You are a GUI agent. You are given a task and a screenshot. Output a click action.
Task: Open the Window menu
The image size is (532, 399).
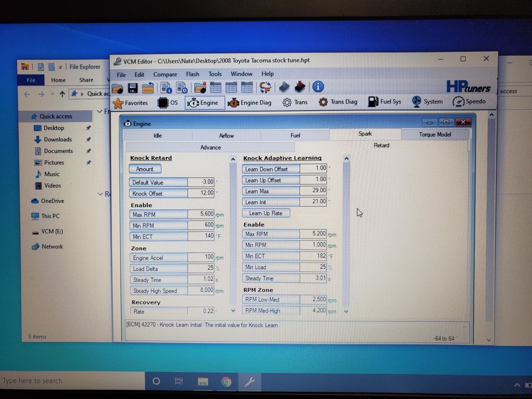point(241,74)
